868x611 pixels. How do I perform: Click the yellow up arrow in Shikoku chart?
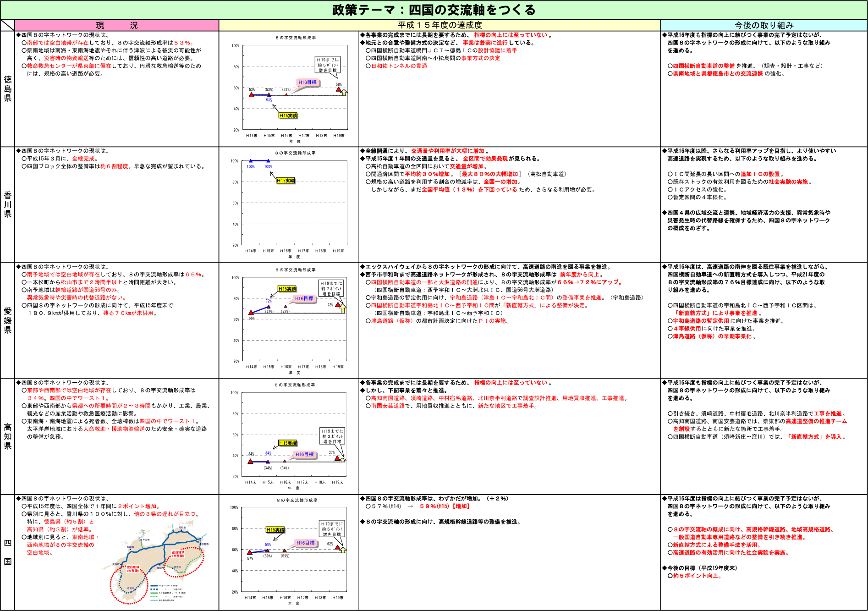pos(342,550)
